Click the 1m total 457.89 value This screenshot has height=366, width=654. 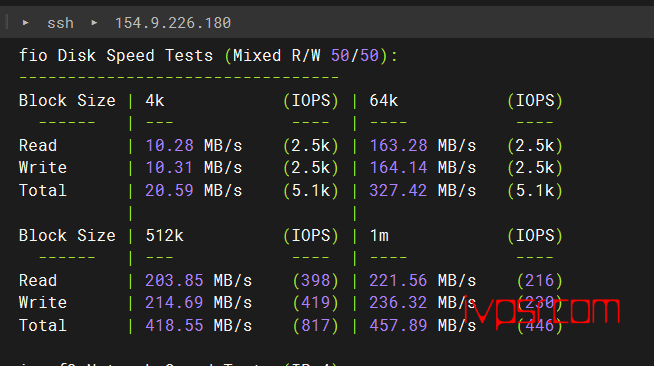click(398, 326)
